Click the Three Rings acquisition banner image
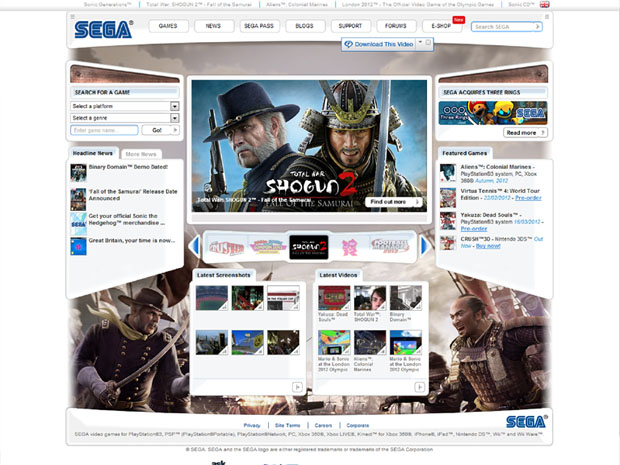 pyautogui.click(x=493, y=113)
